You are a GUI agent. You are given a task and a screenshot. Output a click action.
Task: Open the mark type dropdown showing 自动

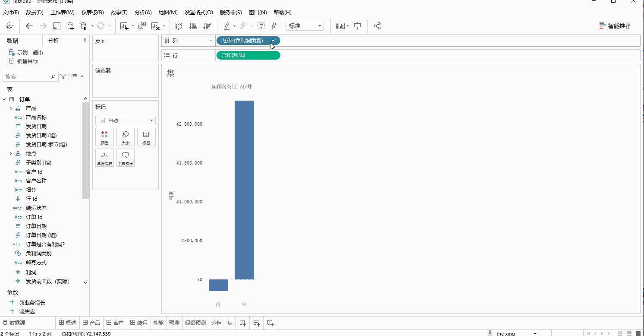(x=126, y=120)
